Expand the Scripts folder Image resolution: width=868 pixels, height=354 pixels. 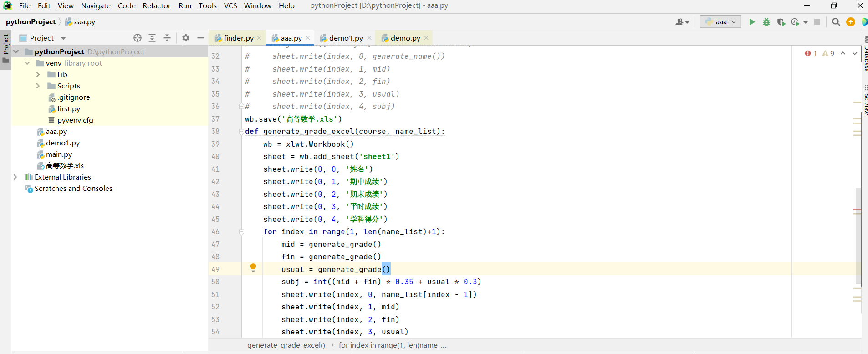[x=38, y=86]
